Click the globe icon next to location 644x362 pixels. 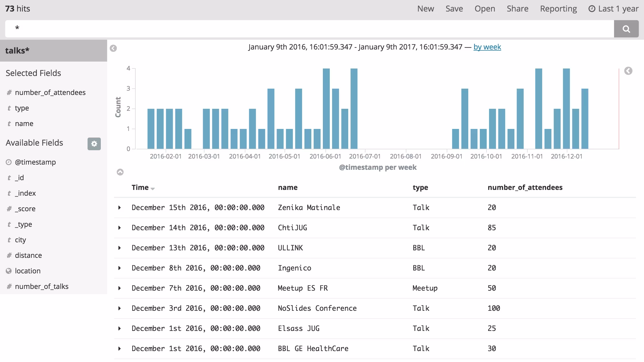(9, 271)
